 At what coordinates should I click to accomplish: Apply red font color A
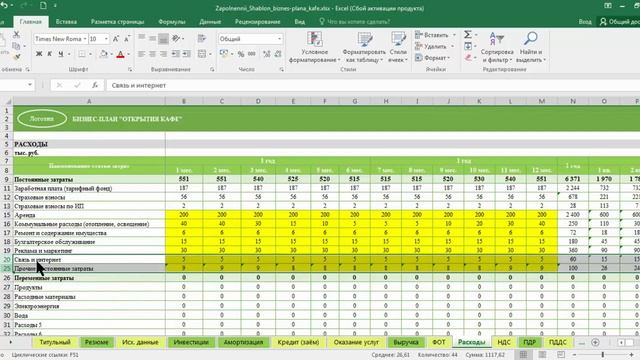coord(120,54)
